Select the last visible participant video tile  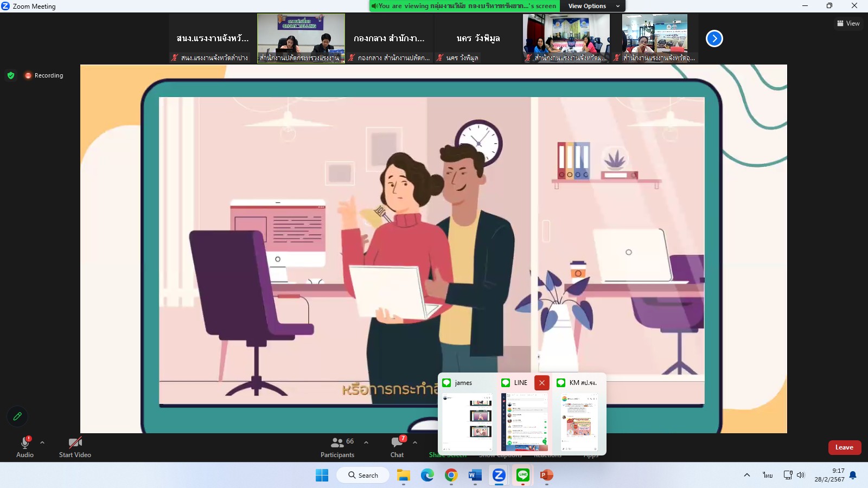(x=655, y=38)
